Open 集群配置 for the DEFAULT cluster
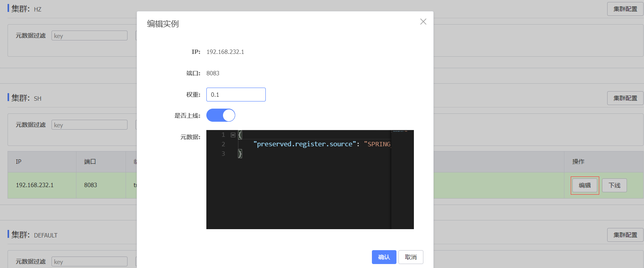This screenshot has width=644, height=268. [x=625, y=235]
